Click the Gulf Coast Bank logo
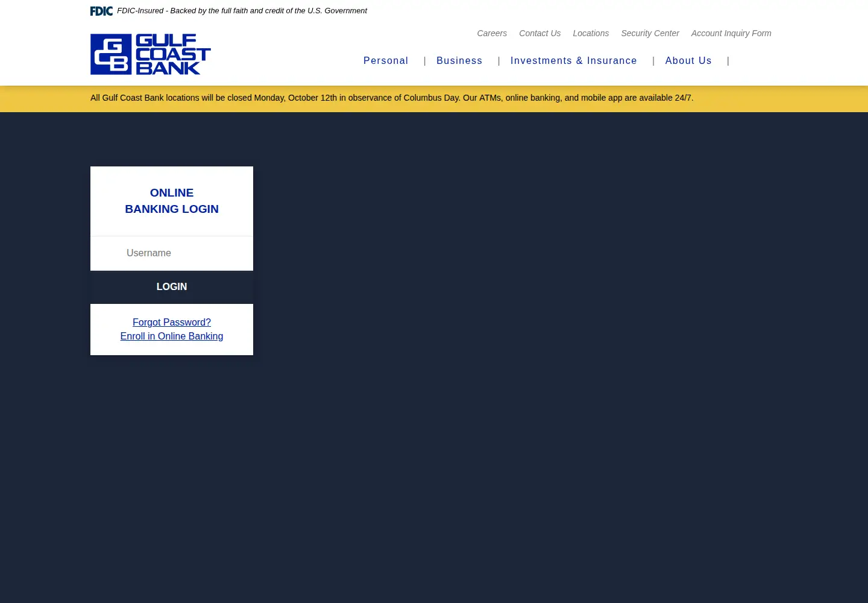Viewport: 868px width, 603px height. coord(151,54)
